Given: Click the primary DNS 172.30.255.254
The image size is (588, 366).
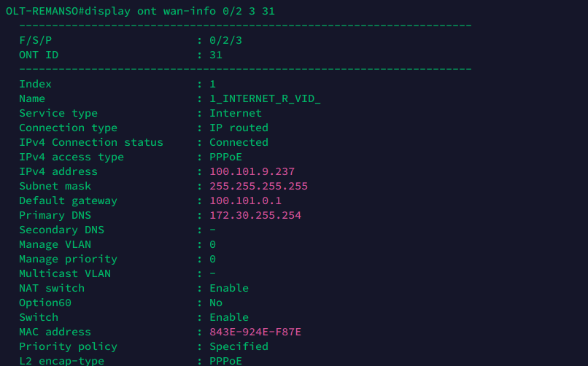Looking at the screenshot, I should point(255,215).
